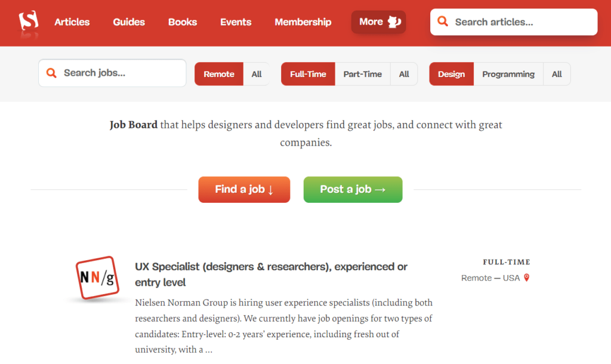Click the magnifier icon in article search
Screen dimensions: 611x364
pos(443,21)
